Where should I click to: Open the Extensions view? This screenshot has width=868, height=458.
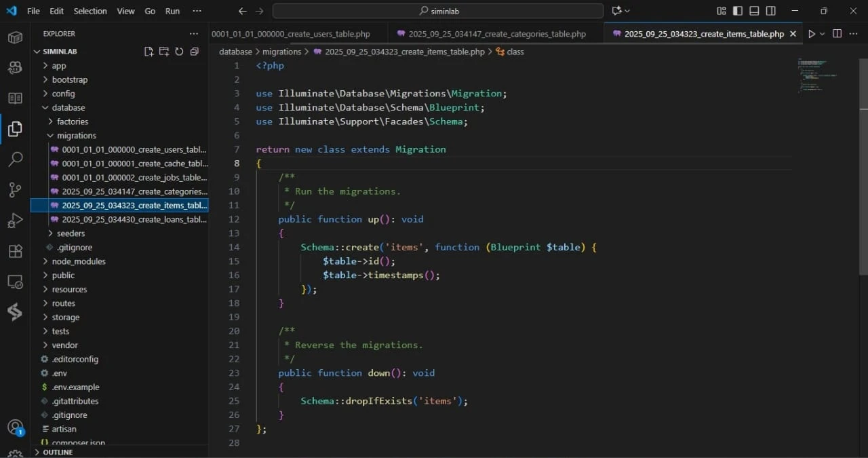(x=15, y=251)
